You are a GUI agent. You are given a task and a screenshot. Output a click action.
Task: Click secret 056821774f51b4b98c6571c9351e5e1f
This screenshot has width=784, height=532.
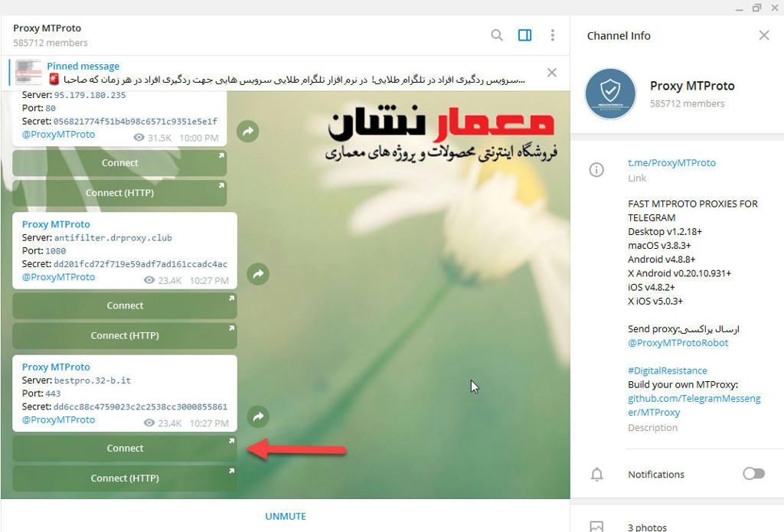coord(136,122)
